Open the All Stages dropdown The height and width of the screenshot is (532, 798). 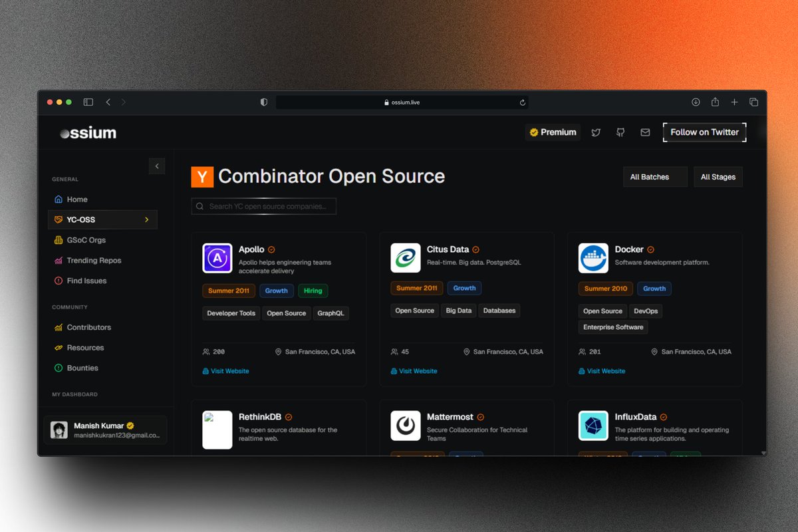[x=718, y=177]
